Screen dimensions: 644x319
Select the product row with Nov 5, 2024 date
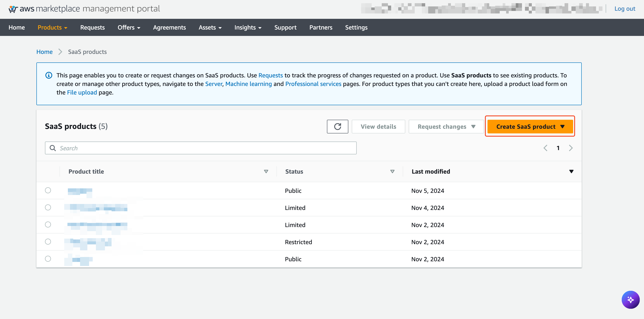(48, 190)
